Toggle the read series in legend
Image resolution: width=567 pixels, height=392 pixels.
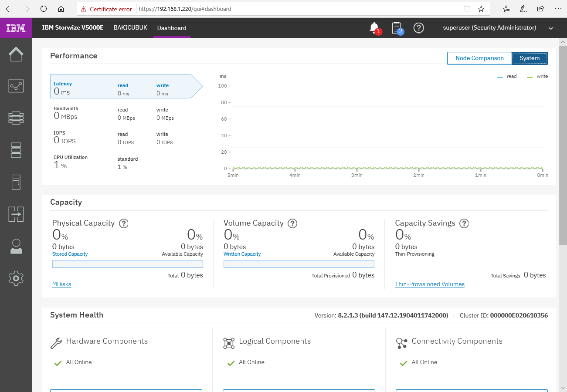[x=506, y=76]
